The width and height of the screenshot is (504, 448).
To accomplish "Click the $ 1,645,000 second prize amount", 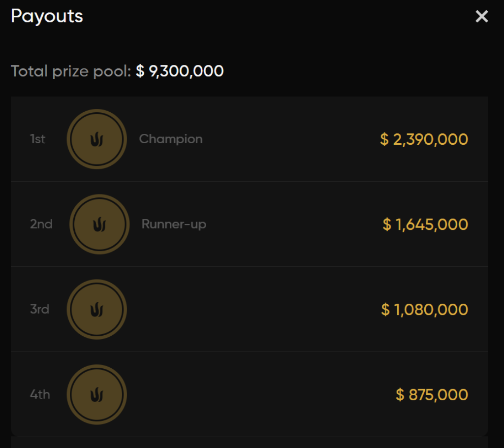I will point(425,224).
